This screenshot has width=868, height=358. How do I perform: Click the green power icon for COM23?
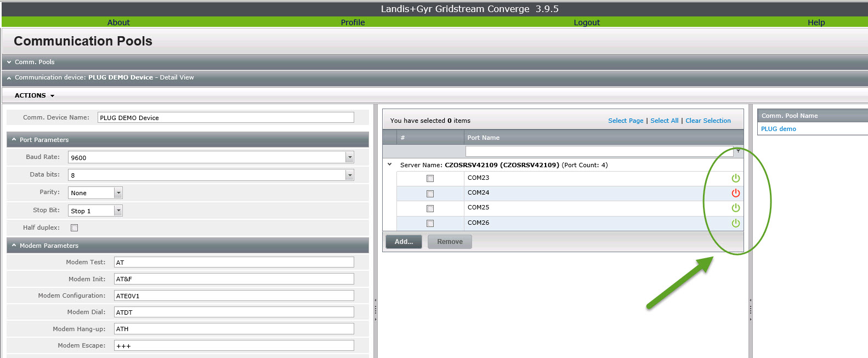click(x=736, y=178)
